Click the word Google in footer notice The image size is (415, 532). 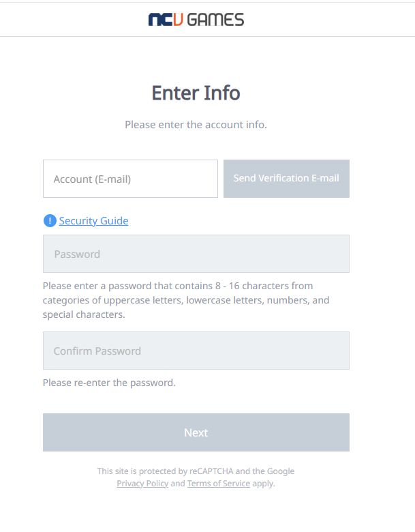click(x=281, y=471)
